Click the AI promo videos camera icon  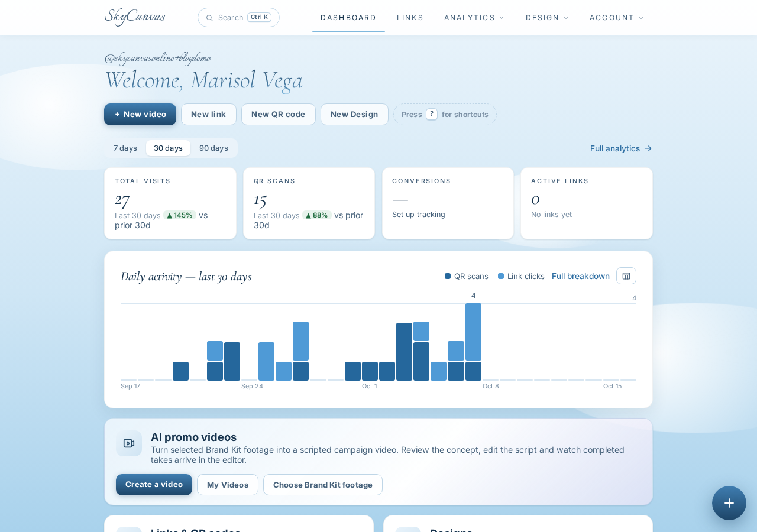coord(129,443)
